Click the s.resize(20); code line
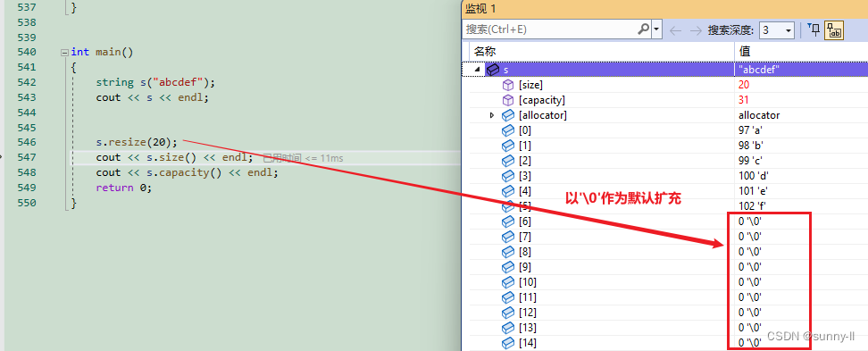This screenshot has width=868, height=351. click(137, 142)
